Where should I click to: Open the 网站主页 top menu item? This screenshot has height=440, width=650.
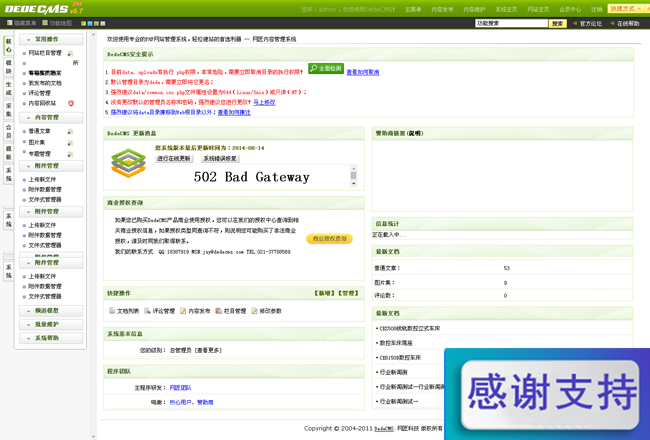click(538, 9)
